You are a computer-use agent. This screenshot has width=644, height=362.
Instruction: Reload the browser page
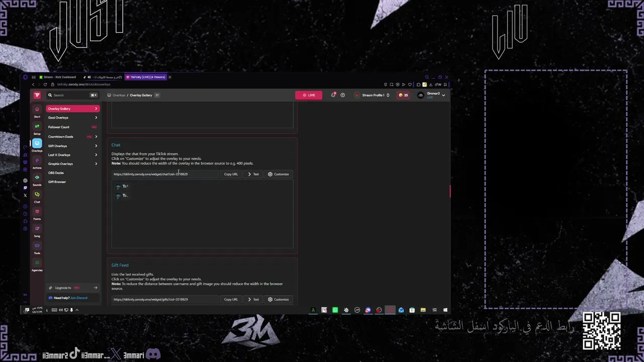[45, 84]
